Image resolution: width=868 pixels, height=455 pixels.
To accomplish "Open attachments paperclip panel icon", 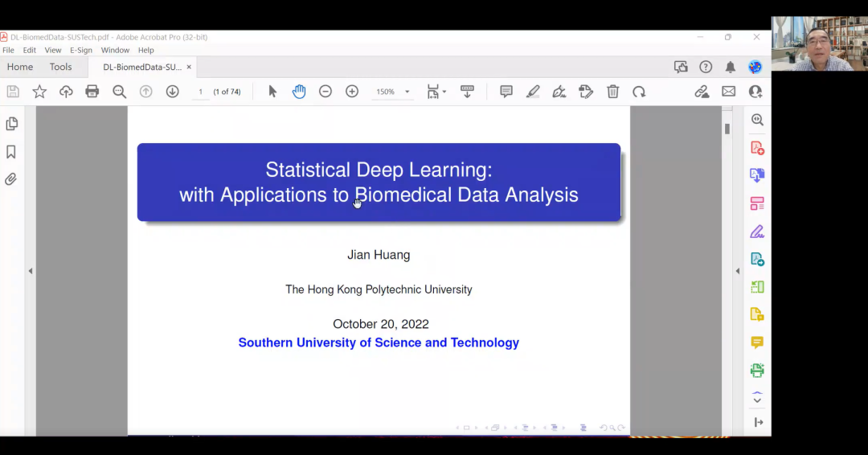I will [x=10, y=179].
